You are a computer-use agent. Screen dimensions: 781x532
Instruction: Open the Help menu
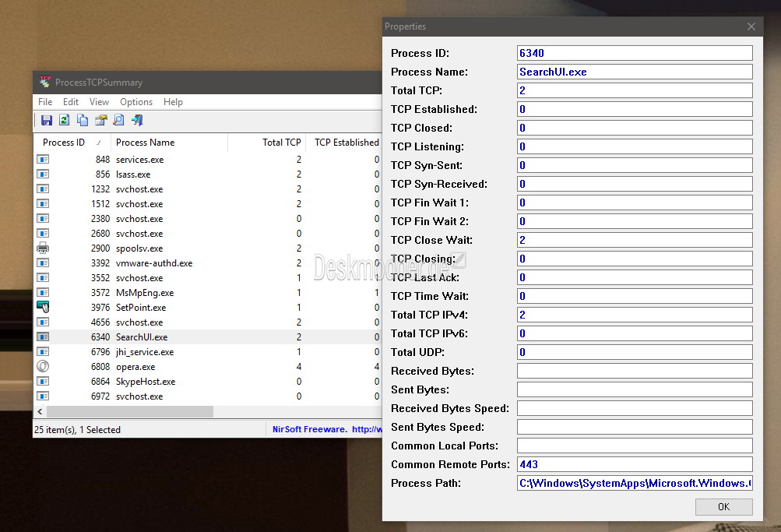click(x=173, y=101)
